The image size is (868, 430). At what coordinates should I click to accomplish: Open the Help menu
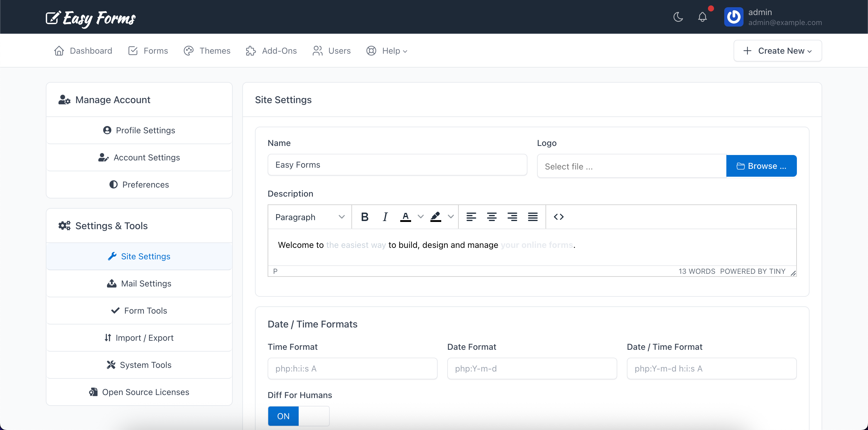pos(386,51)
